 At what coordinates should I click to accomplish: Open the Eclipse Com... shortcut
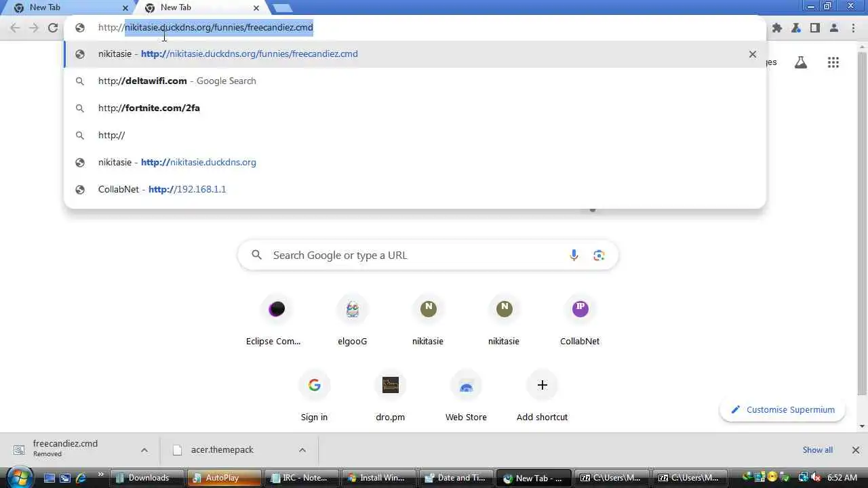pyautogui.click(x=276, y=321)
